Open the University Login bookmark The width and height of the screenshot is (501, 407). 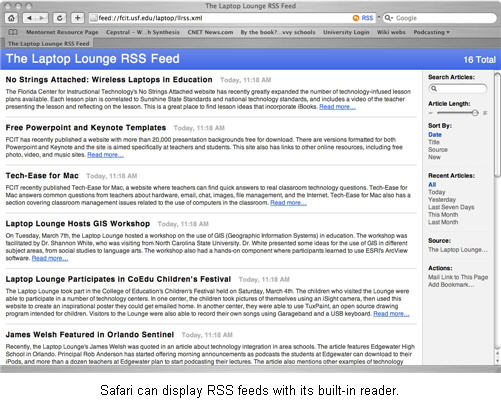click(346, 32)
